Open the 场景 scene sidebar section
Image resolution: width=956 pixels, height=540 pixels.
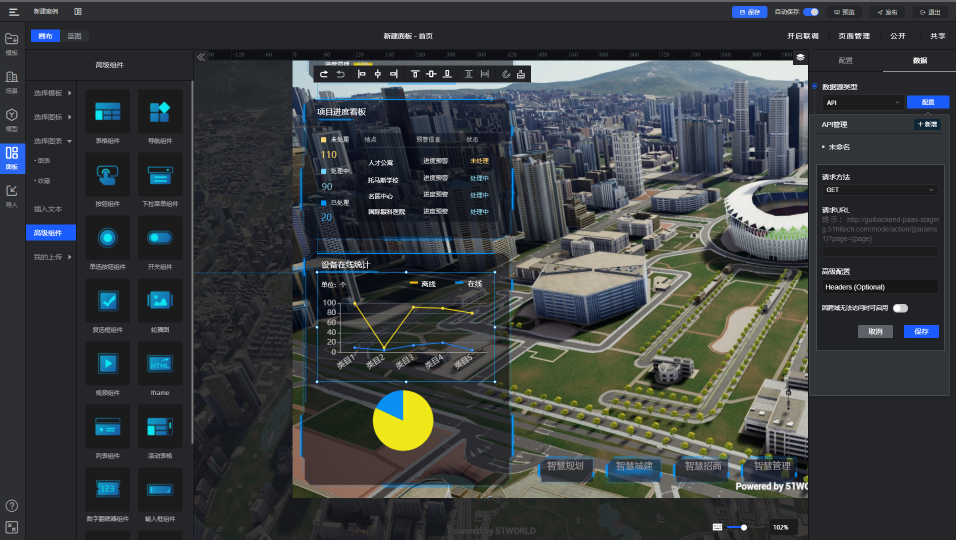pyautogui.click(x=12, y=82)
